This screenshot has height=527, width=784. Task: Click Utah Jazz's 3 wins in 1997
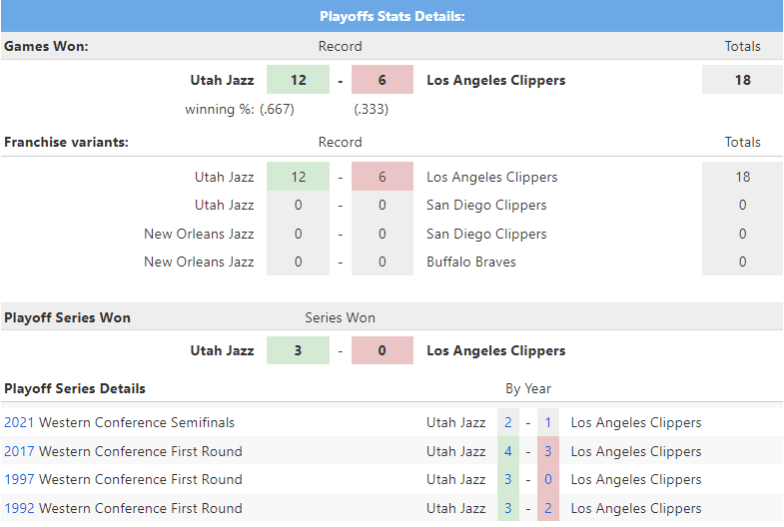pos(508,479)
